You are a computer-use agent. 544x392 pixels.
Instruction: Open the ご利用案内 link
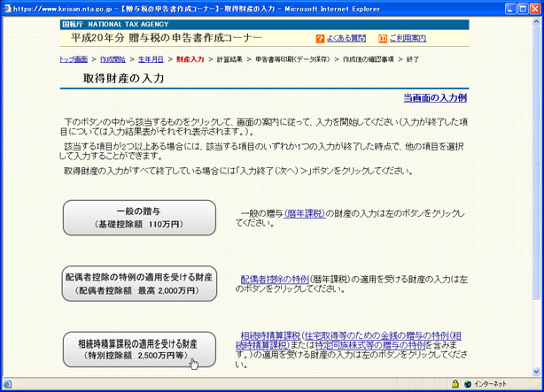pyautogui.click(x=408, y=39)
